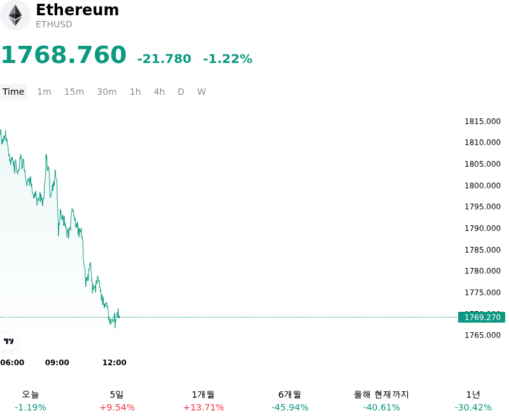509x420 pixels.
Task: Select the 올해 현재까지 -40.61% range
Action: [x=381, y=401]
